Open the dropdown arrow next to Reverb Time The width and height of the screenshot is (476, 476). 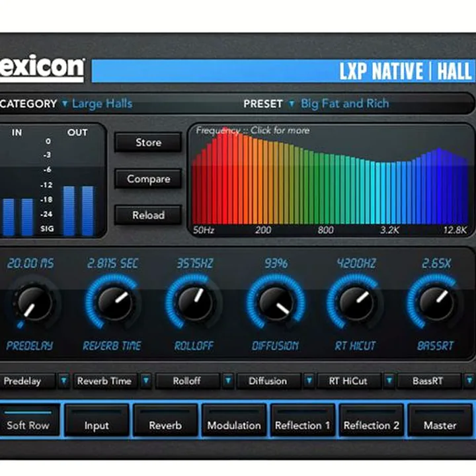[146, 381]
